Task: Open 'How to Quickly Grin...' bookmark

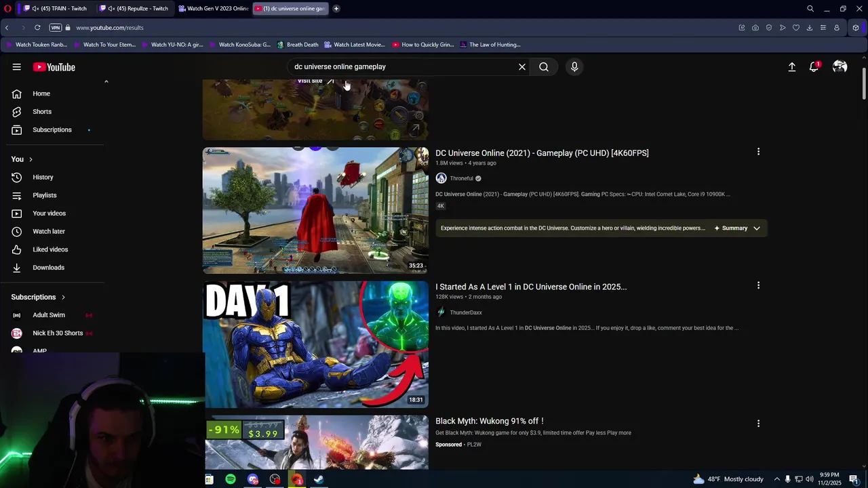Action: (x=422, y=45)
